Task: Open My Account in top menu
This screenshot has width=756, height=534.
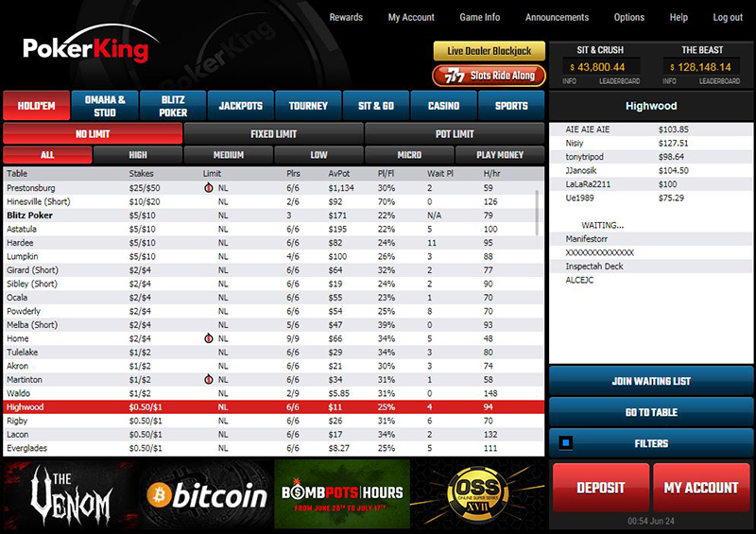Action: [x=411, y=17]
